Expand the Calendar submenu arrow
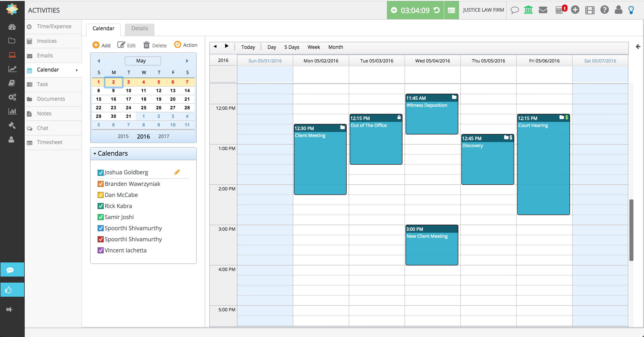The height and width of the screenshot is (337, 644). (77, 70)
